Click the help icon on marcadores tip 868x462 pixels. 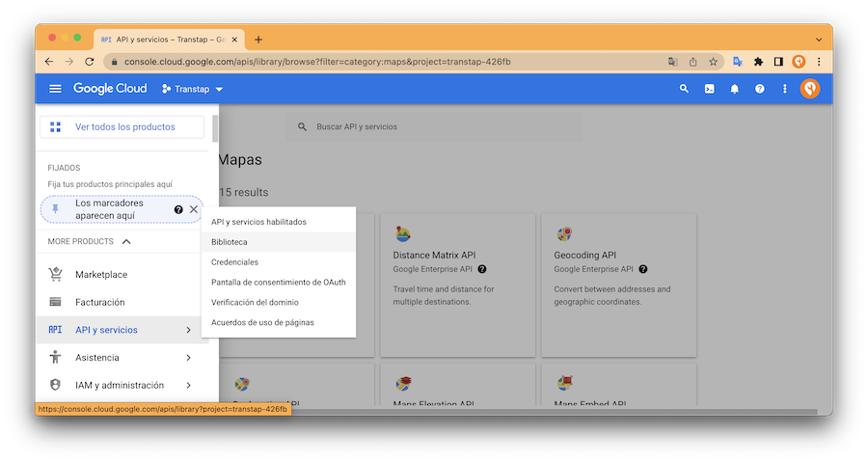(x=178, y=209)
